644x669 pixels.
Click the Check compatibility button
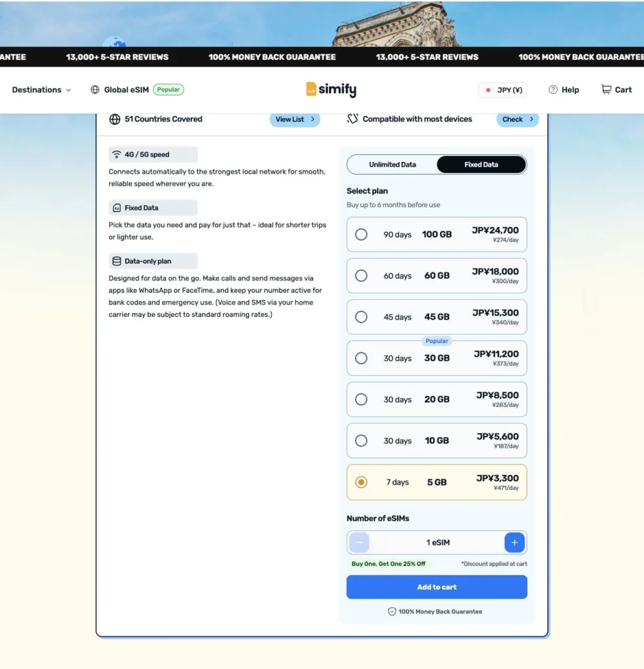pyautogui.click(x=517, y=119)
